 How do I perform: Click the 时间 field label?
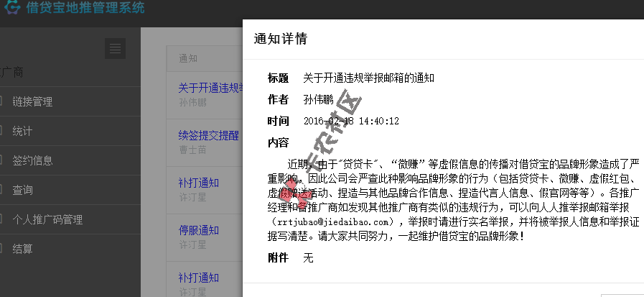[x=278, y=121]
